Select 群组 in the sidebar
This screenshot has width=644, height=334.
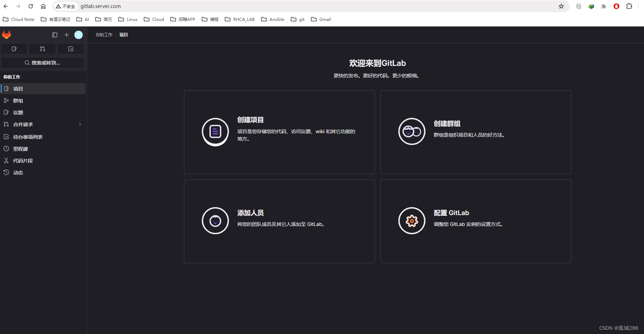pyautogui.click(x=43, y=100)
